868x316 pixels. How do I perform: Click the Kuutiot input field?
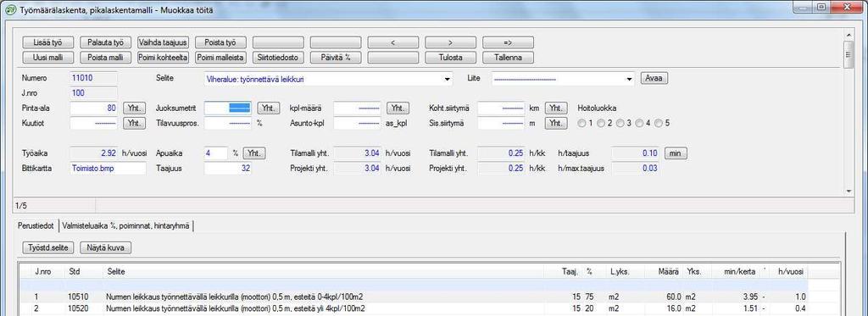click(93, 124)
